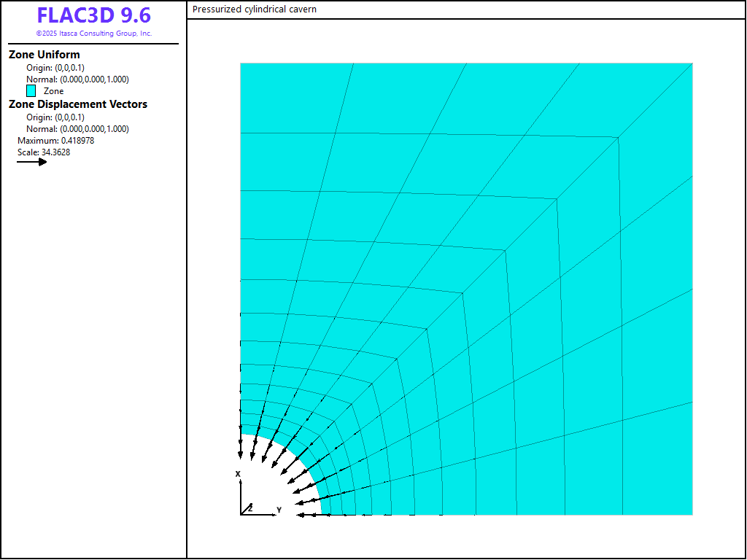
Task: Select the Origin line under Zone Uniform
Action: [x=55, y=68]
